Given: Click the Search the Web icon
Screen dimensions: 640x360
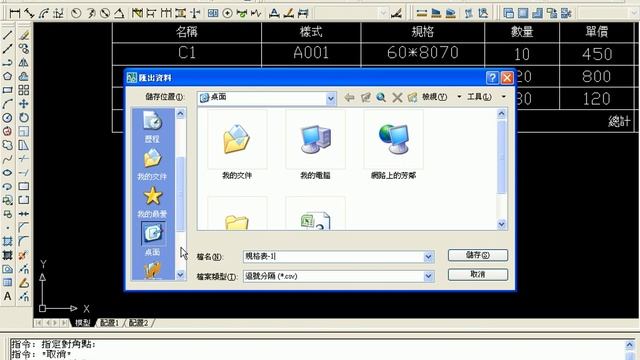Looking at the screenshot, I should pos(381,97).
